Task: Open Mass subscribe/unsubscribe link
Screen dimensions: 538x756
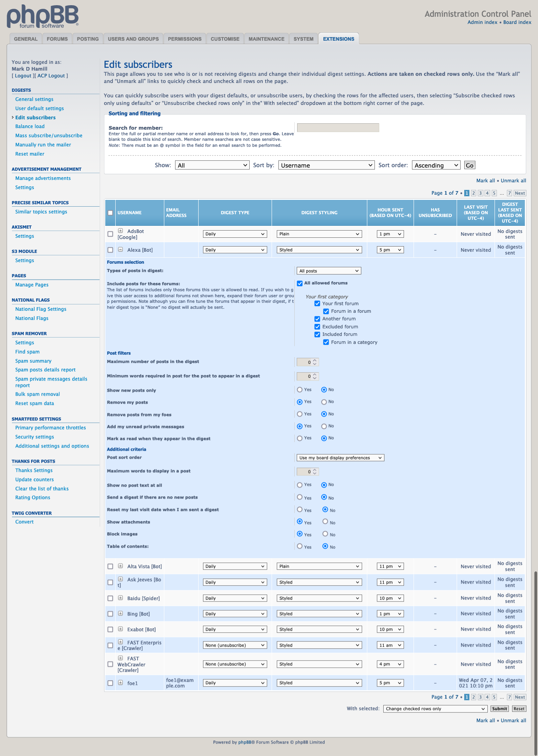Action: click(x=49, y=136)
